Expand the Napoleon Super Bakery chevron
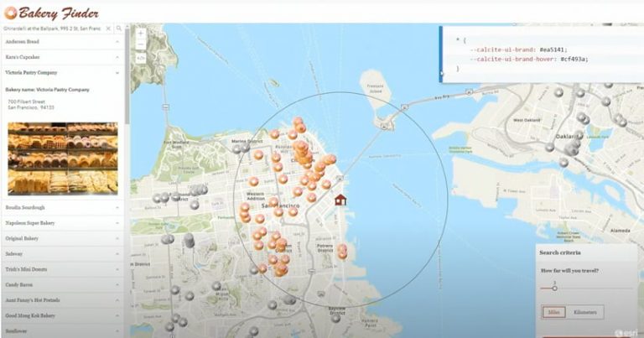The width and height of the screenshot is (644, 338). coord(117,223)
